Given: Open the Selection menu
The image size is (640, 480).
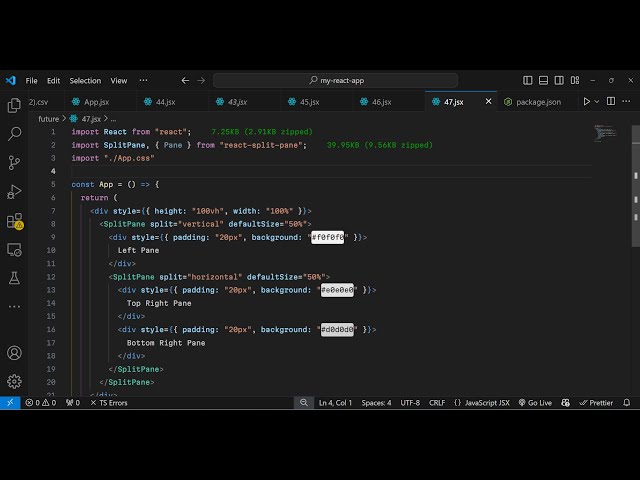Looking at the screenshot, I should (85, 80).
